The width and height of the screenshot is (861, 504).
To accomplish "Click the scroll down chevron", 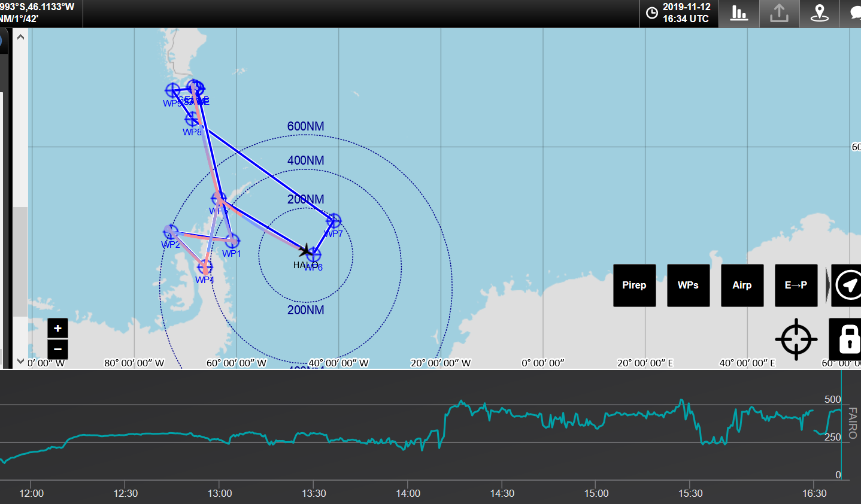I will point(20,361).
